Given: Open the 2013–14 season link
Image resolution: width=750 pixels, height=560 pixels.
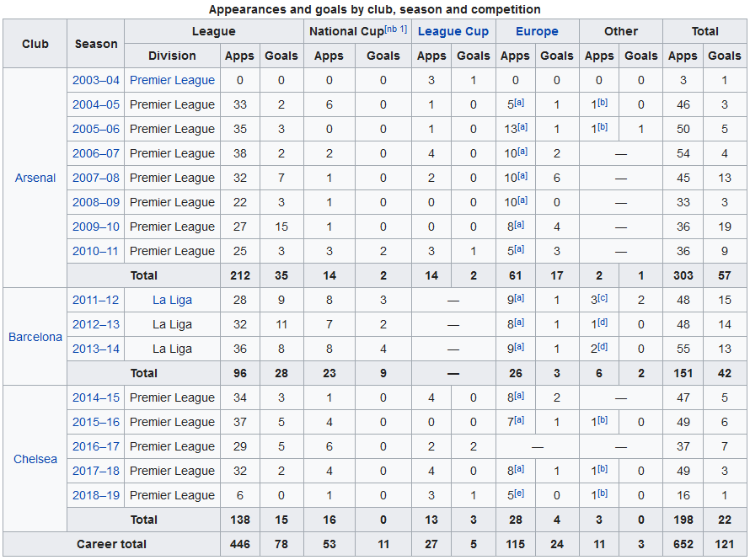Looking at the screenshot, I should [x=96, y=349].
